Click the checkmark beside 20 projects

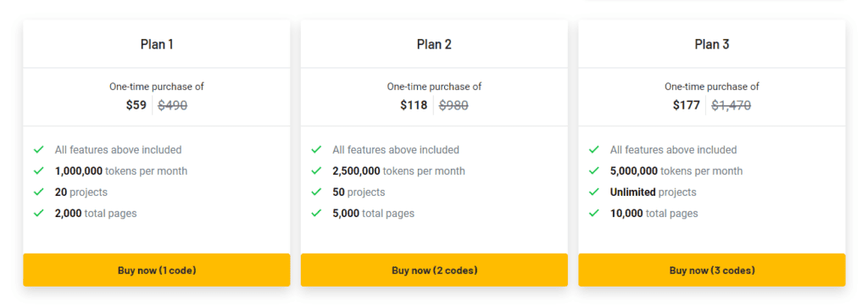39,192
